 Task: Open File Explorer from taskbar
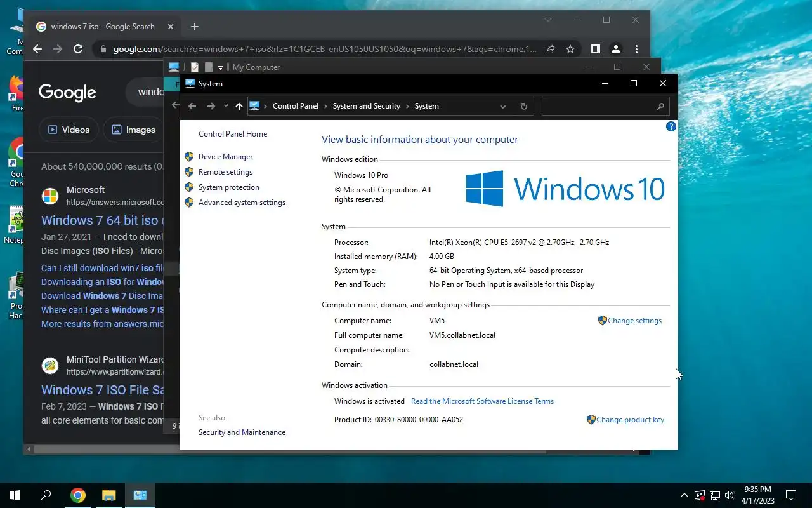109,495
